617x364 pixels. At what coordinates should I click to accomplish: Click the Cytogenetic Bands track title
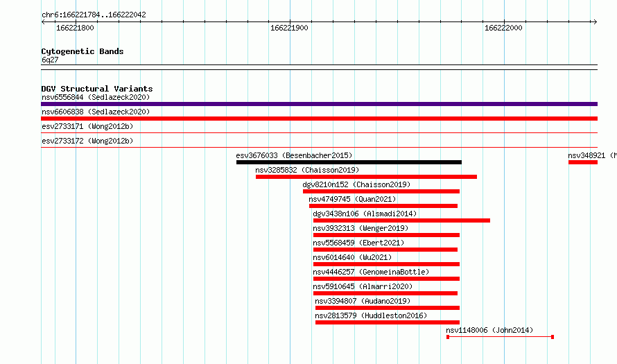[82, 51]
